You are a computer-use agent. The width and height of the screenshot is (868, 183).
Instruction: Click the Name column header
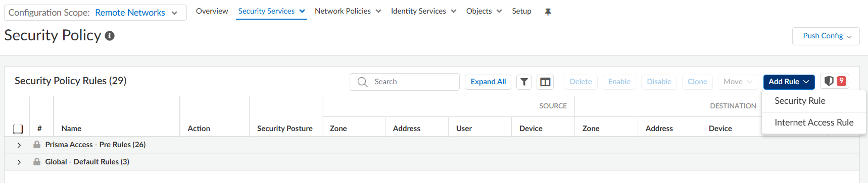[71, 129]
